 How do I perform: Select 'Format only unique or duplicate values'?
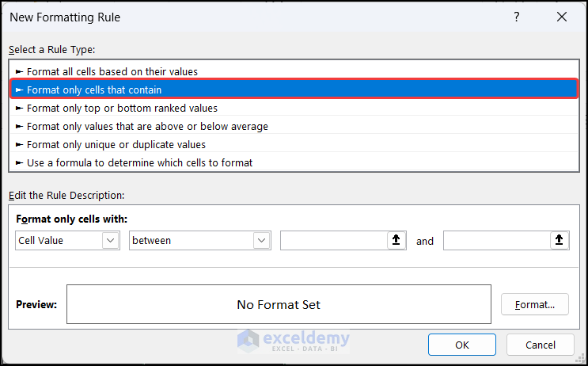coord(116,144)
